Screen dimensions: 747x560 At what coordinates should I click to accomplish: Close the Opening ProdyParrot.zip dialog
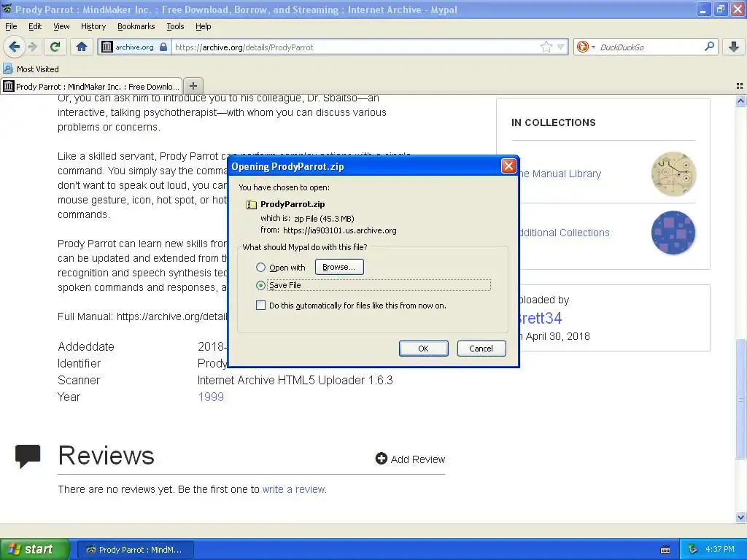click(508, 166)
